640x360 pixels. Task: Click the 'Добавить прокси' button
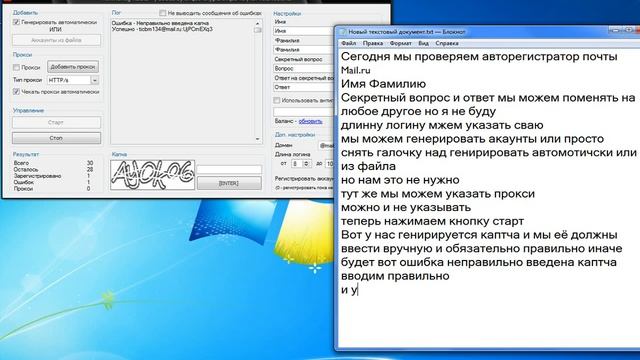pyautogui.click(x=73, y=67)
